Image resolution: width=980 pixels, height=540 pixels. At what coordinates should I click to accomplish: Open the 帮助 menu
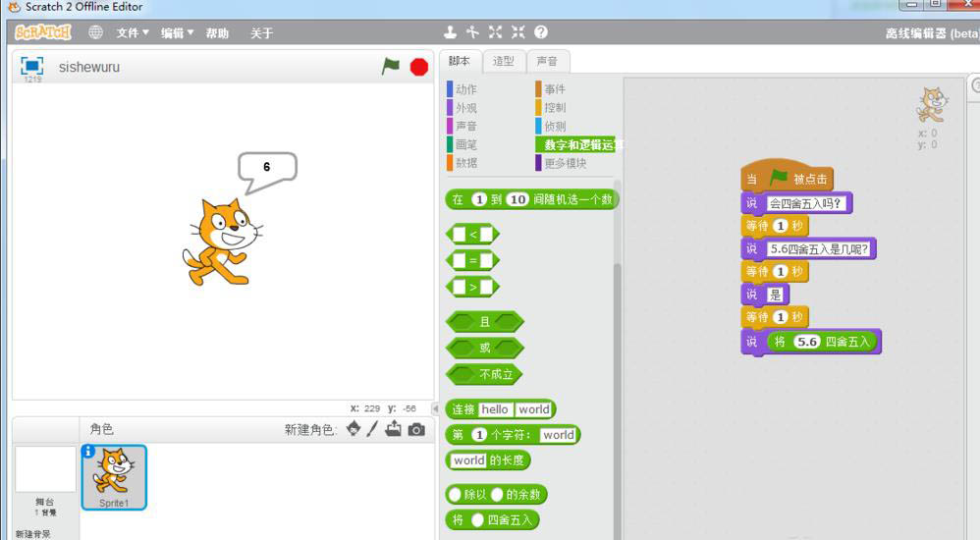217,33
